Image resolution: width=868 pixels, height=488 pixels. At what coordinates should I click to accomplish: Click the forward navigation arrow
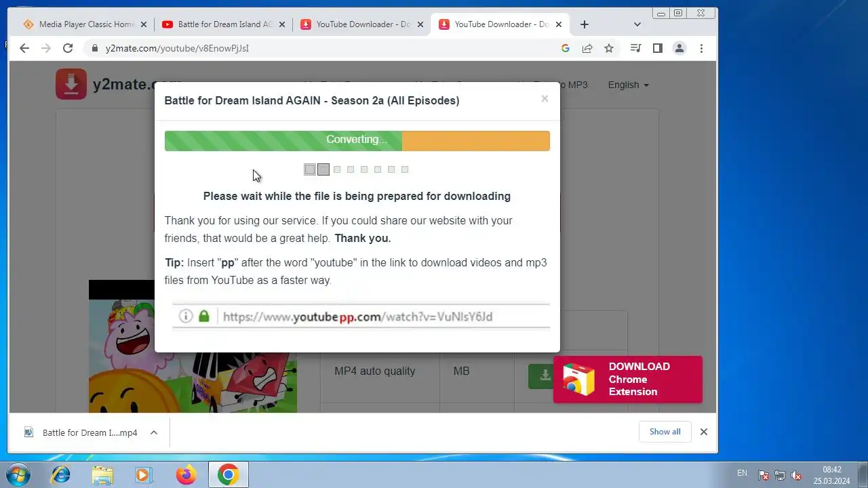tap(46, 48)
